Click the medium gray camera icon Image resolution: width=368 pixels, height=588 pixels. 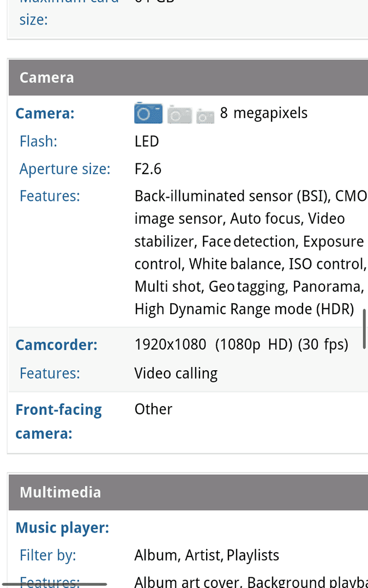179,115
